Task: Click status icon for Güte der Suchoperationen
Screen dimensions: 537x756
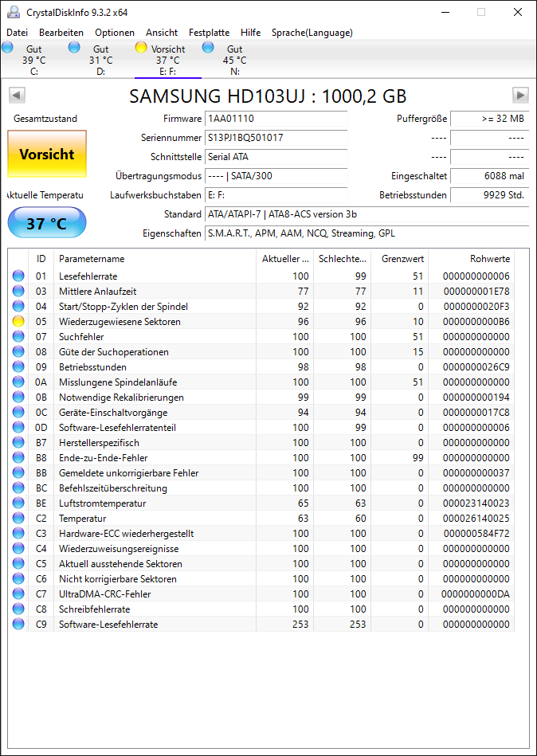Action: [18, 352]
